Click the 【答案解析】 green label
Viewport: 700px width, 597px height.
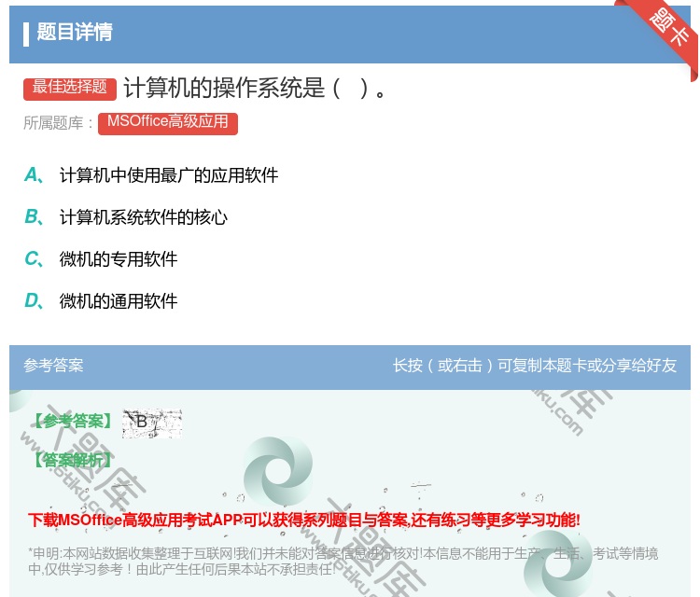[73, 460]
